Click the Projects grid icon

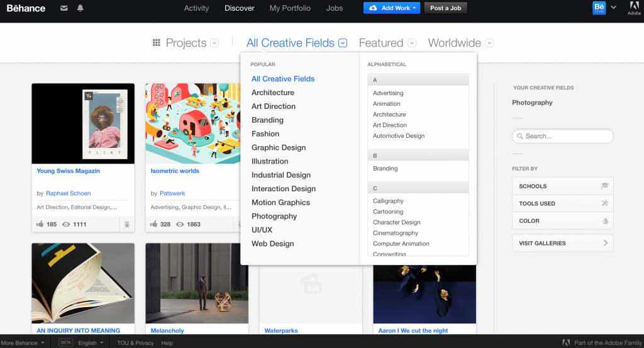[156, 43]
